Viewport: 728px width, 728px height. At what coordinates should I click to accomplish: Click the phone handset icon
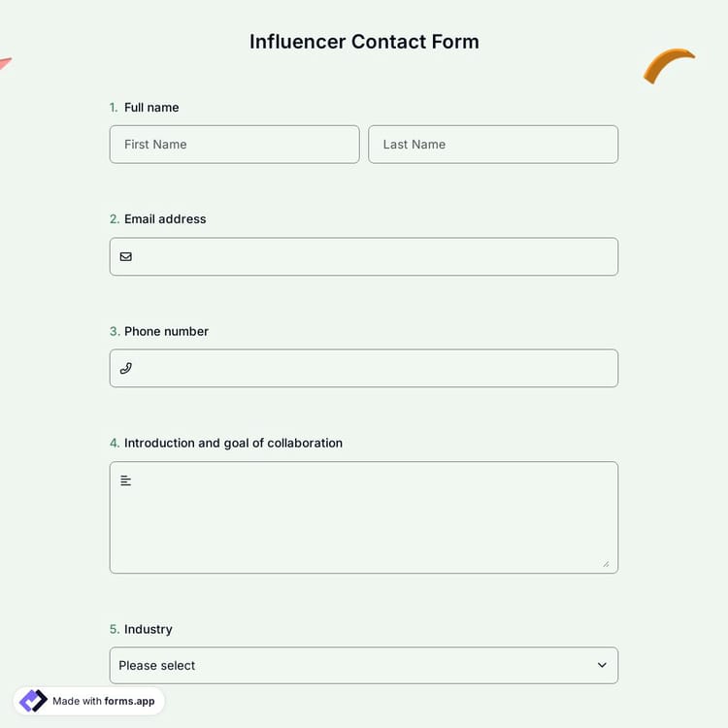point(125,369)
